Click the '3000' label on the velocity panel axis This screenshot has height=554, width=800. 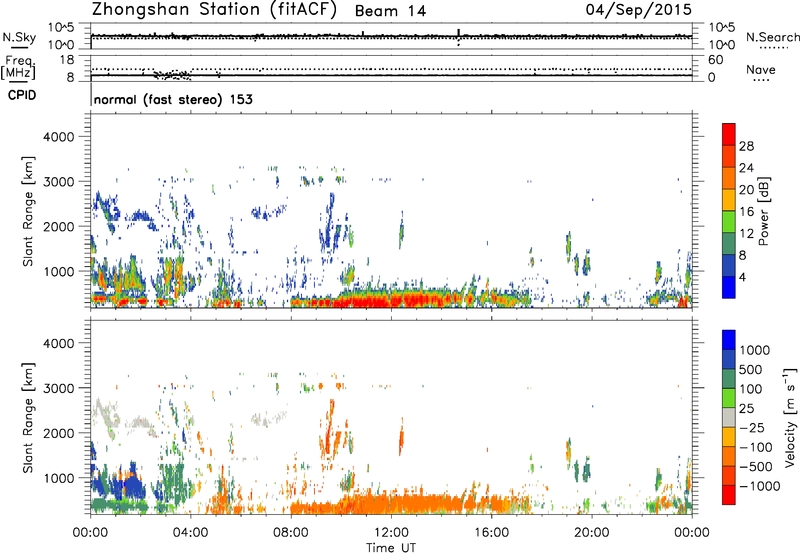(x=59, y=388)
